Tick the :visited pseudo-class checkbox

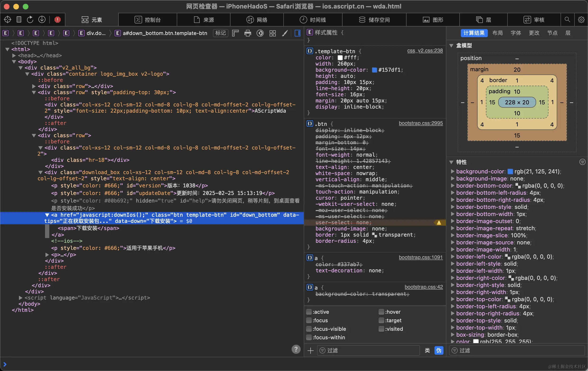(x=381, y=329)
